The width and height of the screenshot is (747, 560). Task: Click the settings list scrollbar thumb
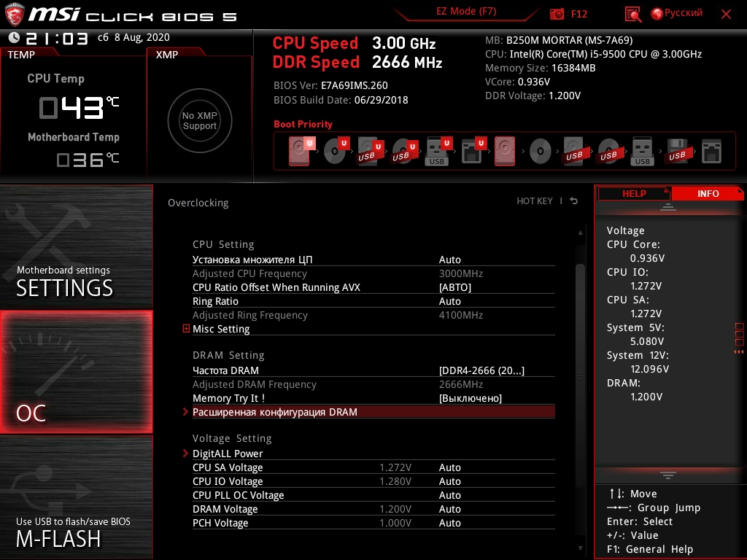click(580, 376)
